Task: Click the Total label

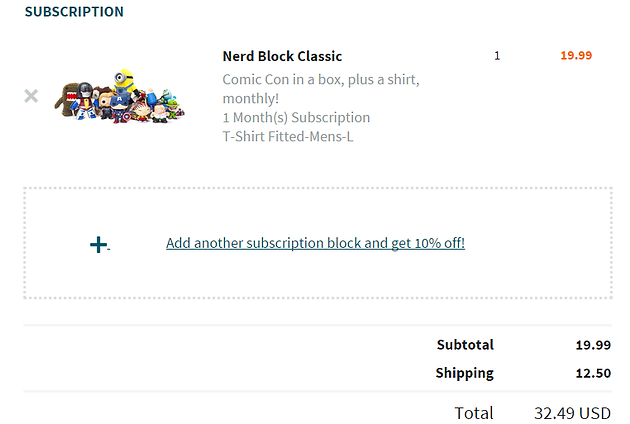Action: (474, 413)
